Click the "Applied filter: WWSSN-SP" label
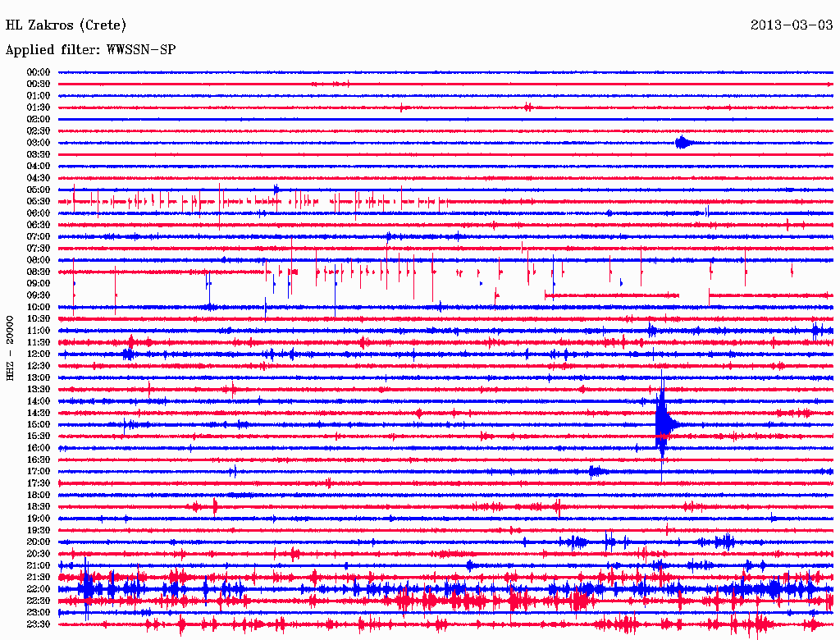 (90, 50)
